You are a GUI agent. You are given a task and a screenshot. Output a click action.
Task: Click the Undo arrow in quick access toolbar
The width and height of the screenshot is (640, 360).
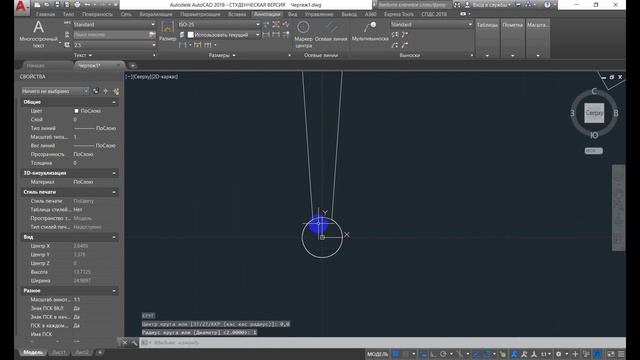(x=87, y=5)
